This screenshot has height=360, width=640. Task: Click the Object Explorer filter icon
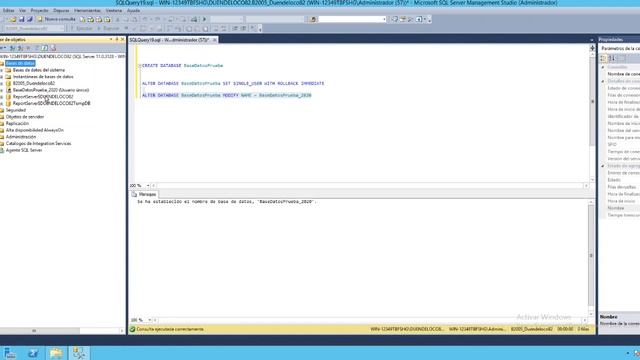point(36,48)
